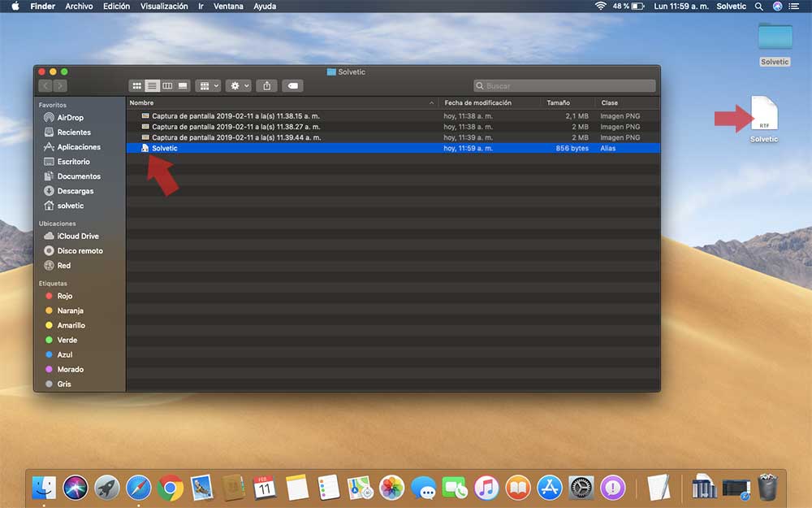
Task: Select the Verde tag
Action: (61, 340)
